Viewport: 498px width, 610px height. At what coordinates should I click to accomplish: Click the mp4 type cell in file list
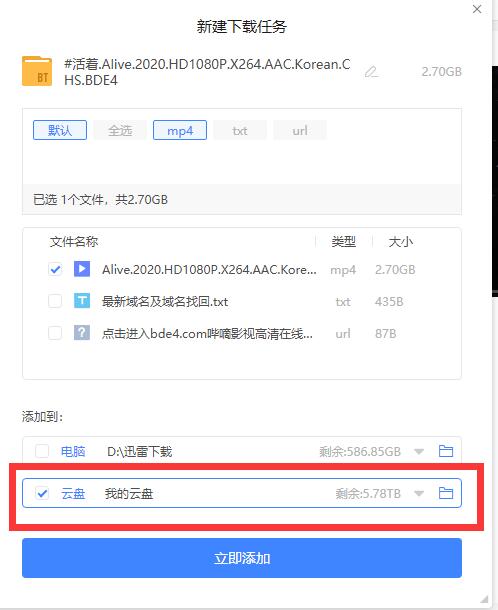point(343,270)
